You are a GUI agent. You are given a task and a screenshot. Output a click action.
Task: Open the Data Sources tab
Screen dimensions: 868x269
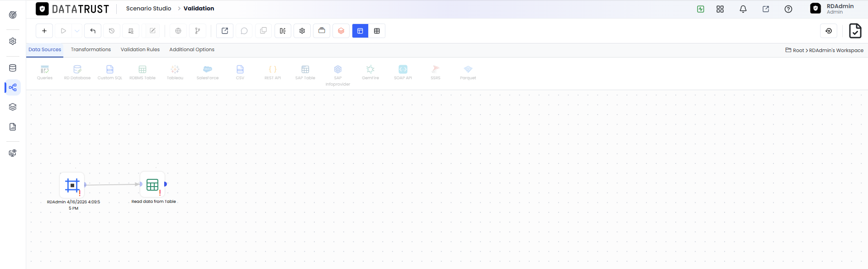45,50
